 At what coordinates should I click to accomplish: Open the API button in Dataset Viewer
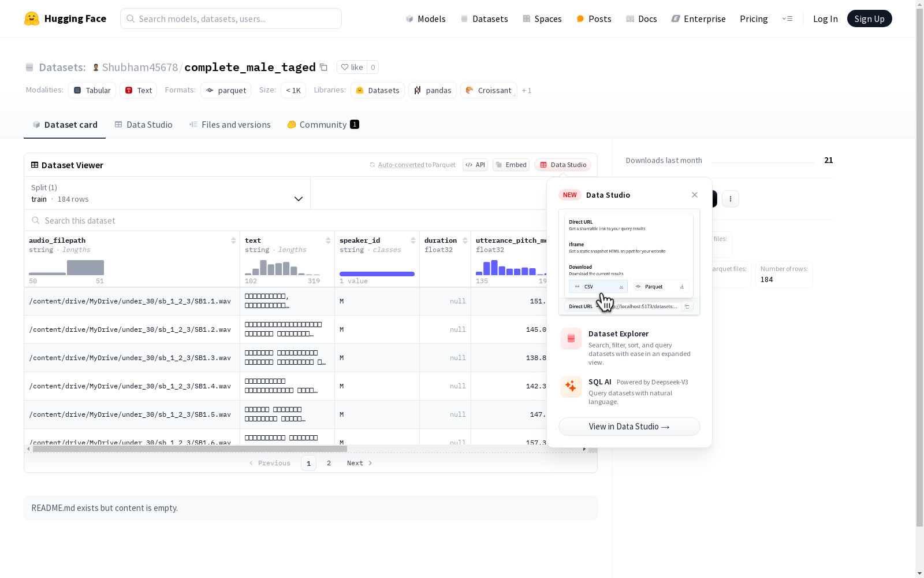click(x=475, y=165)
